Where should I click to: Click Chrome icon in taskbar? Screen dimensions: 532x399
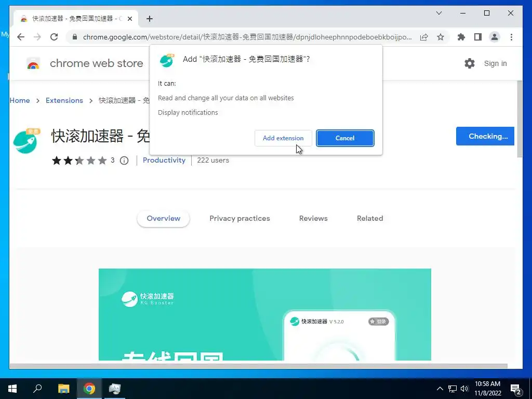tap(89, 389)
